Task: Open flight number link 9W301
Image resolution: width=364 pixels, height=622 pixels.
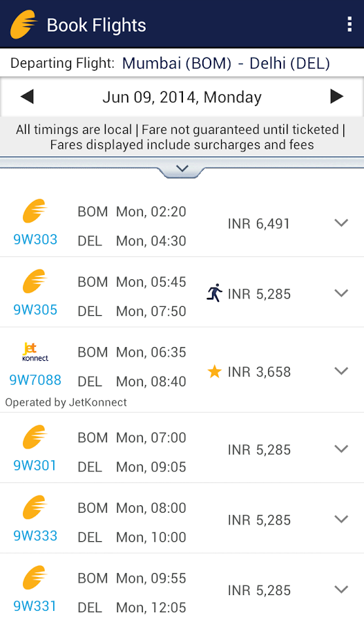Action: 35,465
